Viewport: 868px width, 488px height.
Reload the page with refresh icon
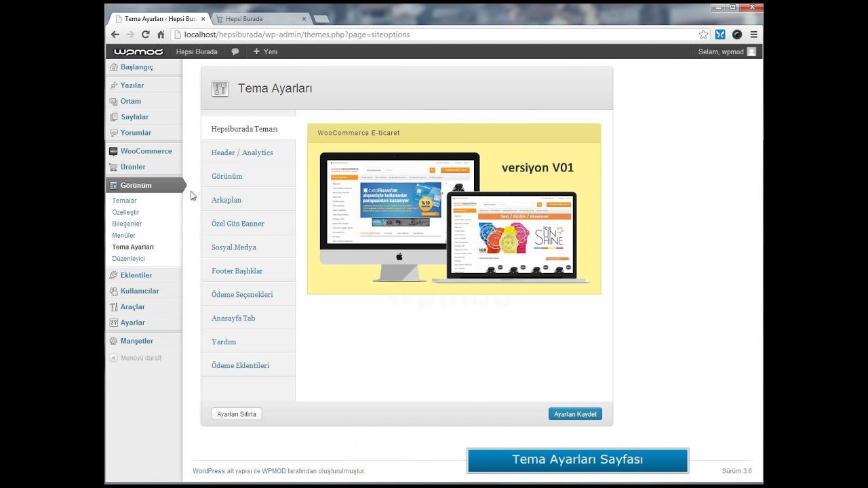click(x=145, y=35)
